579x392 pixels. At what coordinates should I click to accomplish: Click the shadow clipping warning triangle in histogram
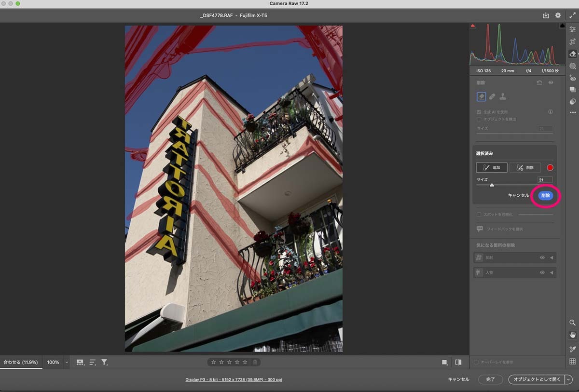[473, 26]
